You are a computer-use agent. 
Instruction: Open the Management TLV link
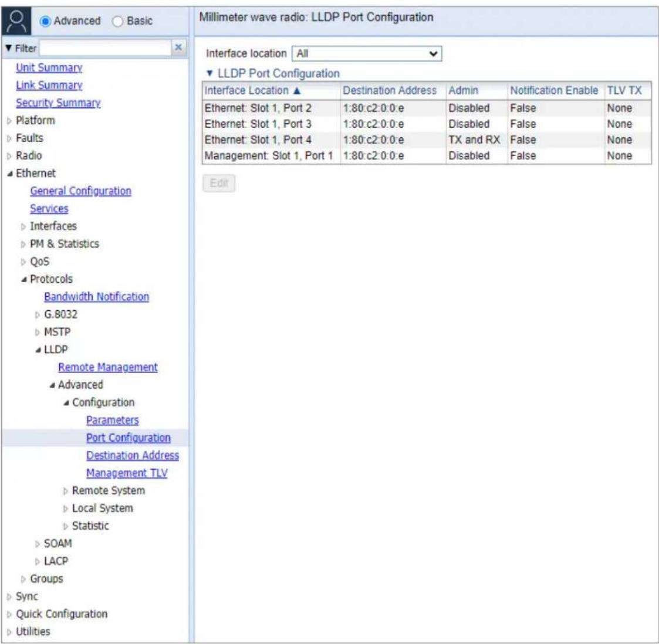coord(127,473)
